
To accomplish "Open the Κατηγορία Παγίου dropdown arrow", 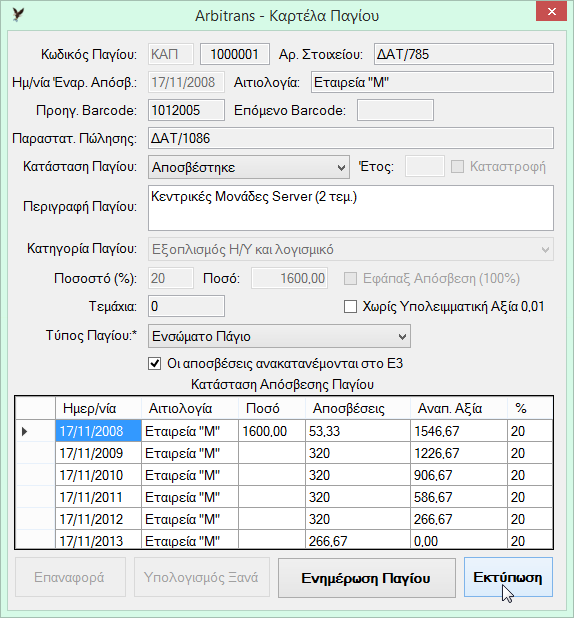I will [x=545, y=249].
